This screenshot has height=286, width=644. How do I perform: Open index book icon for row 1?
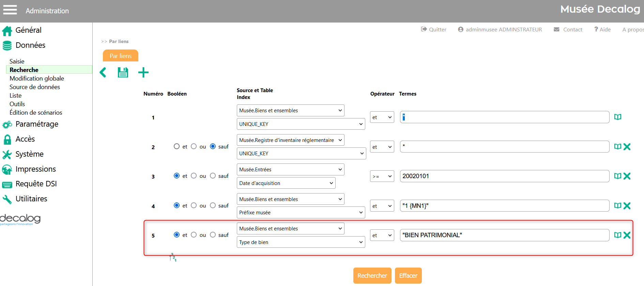[617, 117]
